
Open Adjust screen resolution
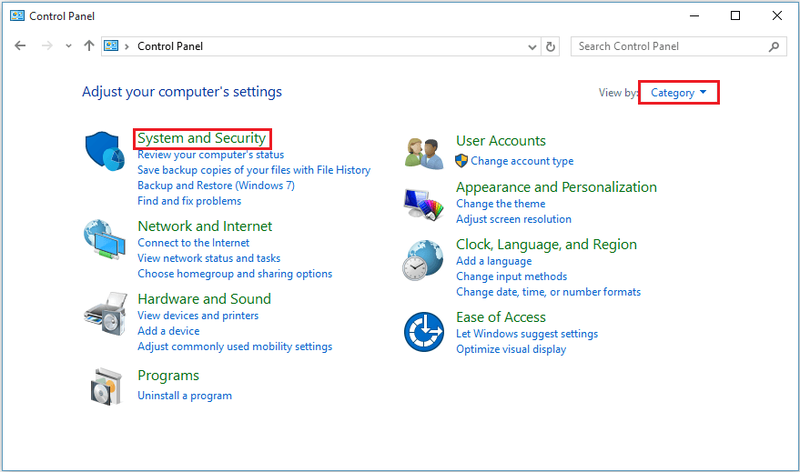[514, 219]
